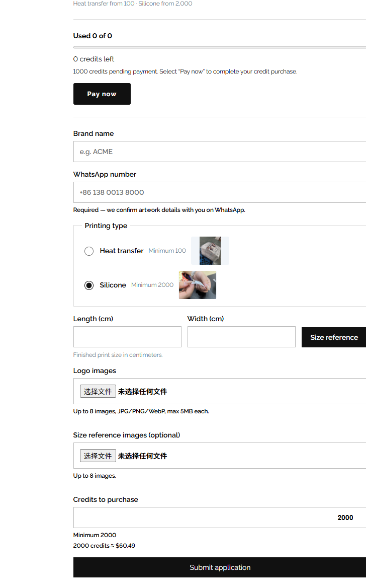Click the Pay now button
The image size is (366, 588).
(x=102, y=94)
